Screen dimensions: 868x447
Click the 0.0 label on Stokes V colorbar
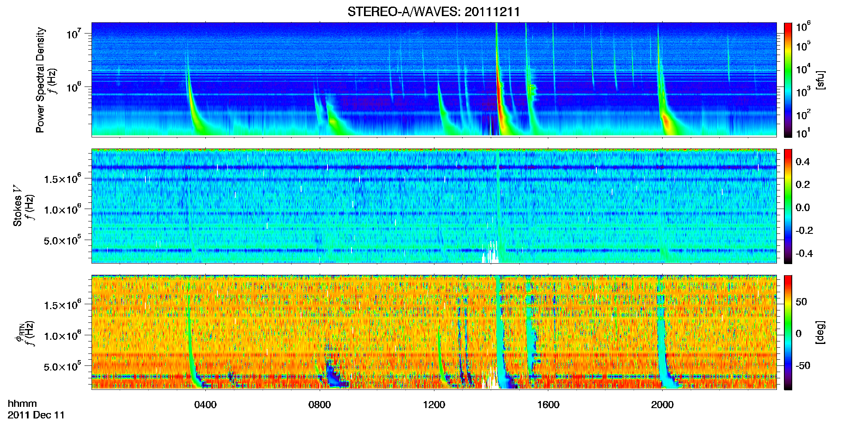pyautogui.click(x=803, y=207)
